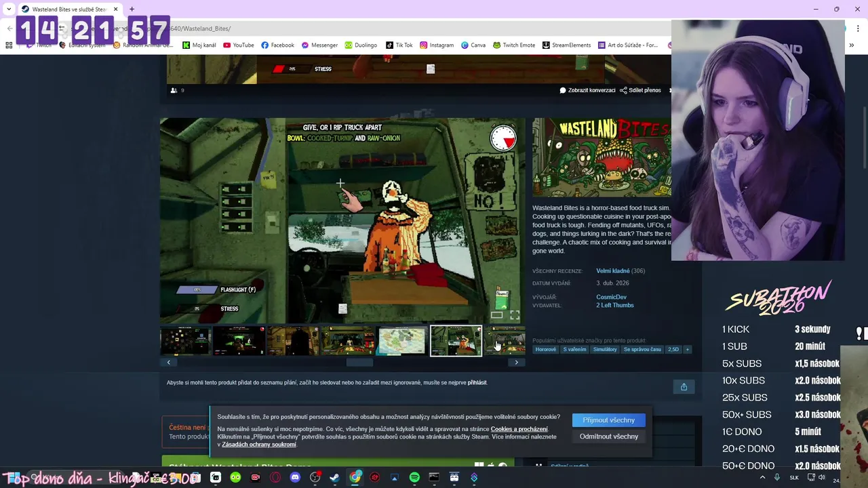Image resolution: width=868 pixels, height=488 pixels.
Task: Select the first screenshot thumbnail
Action: click(x=186, y=341)
